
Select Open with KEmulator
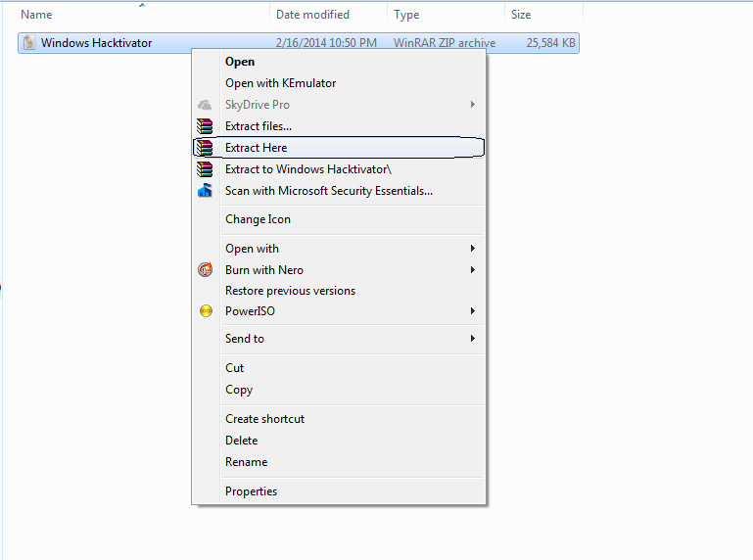[x=339, y=83]
